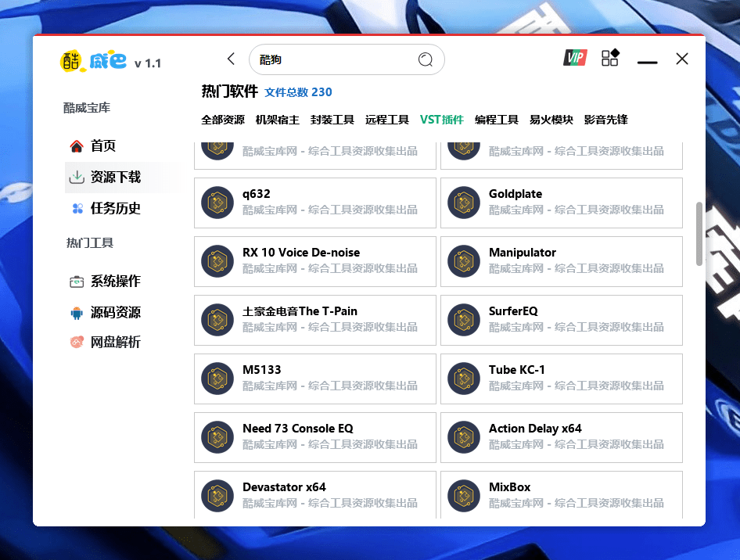Click the Action Delay x64 icon

pos(464,437)
